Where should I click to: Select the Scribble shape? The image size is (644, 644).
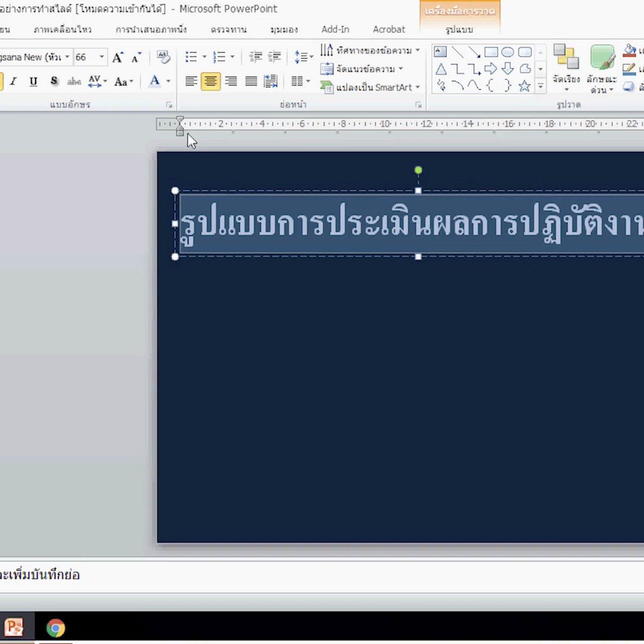pos(441,86)
